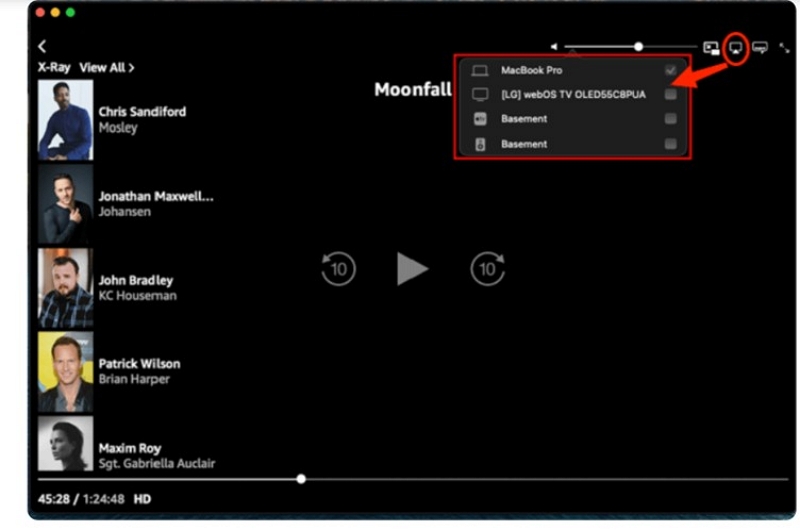The image size is (800, 530).
Task: Click the HD quality indicator
Action: 142,499
